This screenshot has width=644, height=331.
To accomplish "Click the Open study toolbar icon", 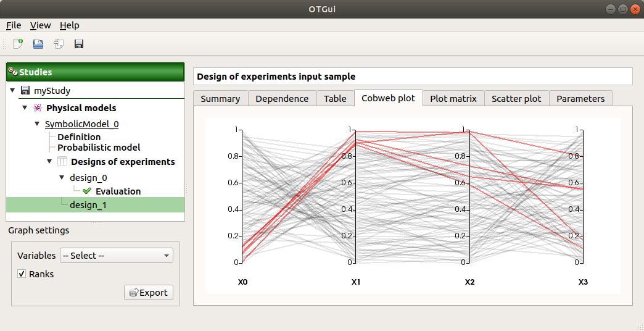I will click(38, 44).
